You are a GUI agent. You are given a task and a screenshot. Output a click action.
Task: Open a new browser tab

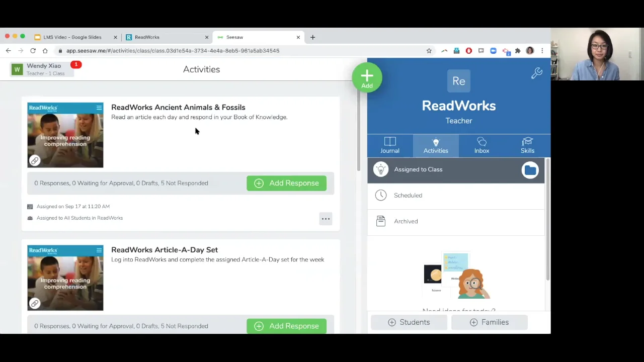(312, 37)
